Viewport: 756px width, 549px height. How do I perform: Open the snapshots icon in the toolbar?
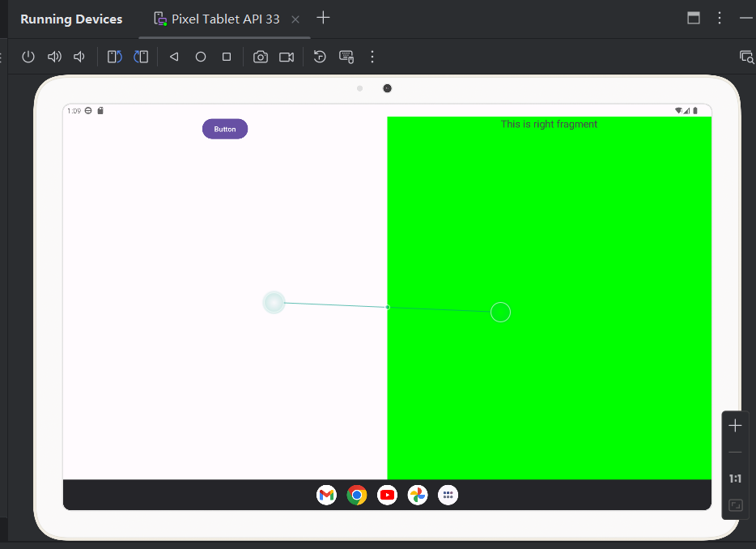pyautogui.click(x=320, y=57)
